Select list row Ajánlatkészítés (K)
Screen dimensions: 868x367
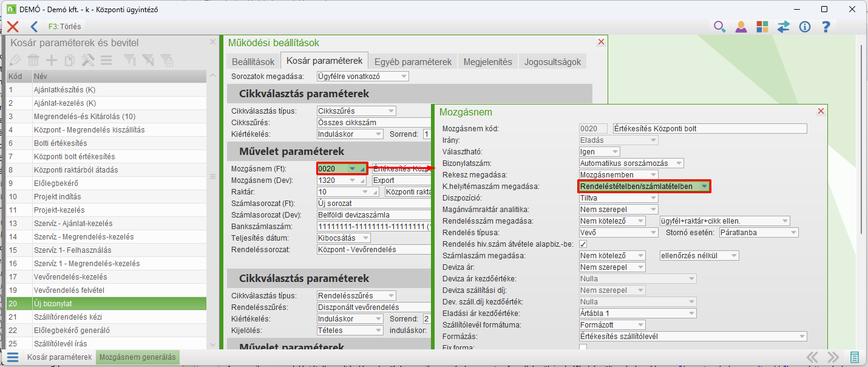pyautogui.click(x=107, y=89)
